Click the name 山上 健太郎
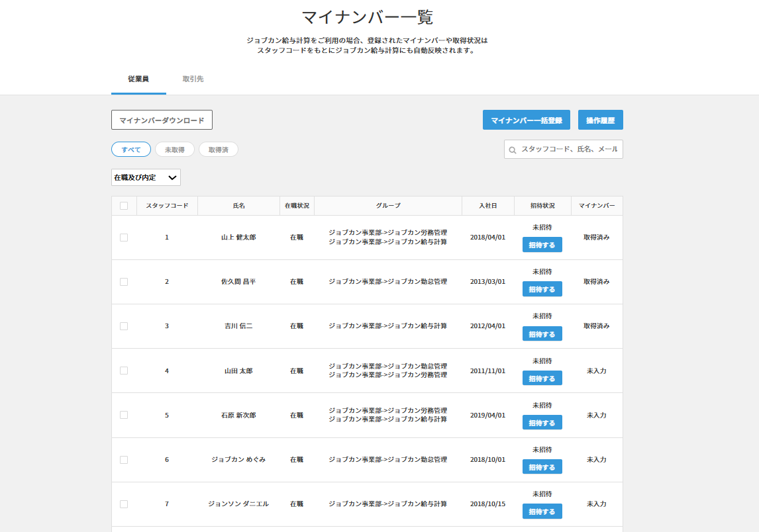This screenshot has height=532, width=759. (238, 238)
